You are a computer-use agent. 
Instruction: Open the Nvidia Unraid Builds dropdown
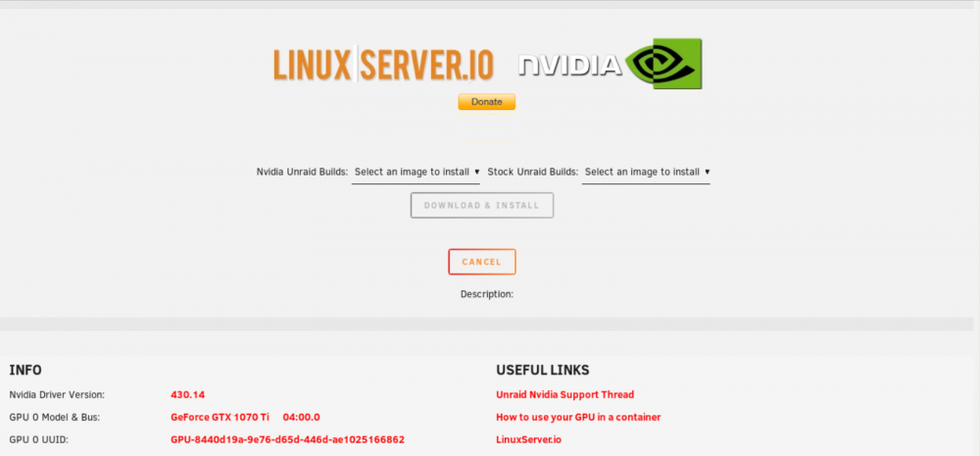coord(416,172)
